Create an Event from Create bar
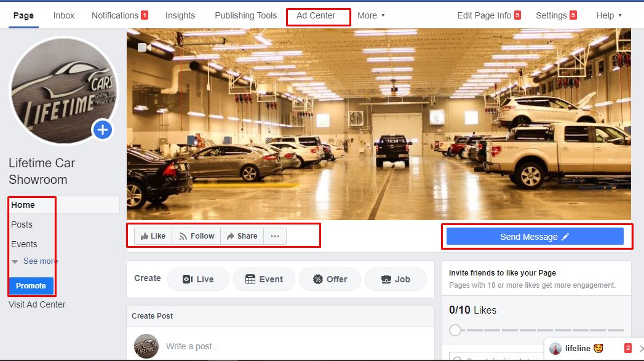 coord(264,279)
